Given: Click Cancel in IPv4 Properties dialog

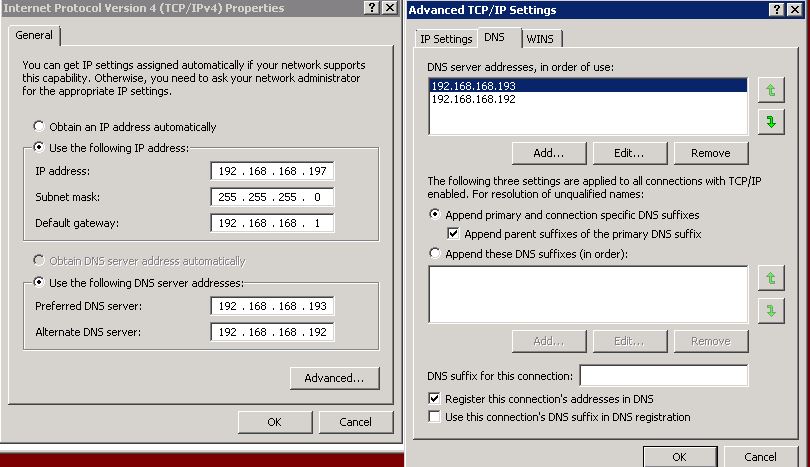Looking at the screenshot, I should coord(355,422).
